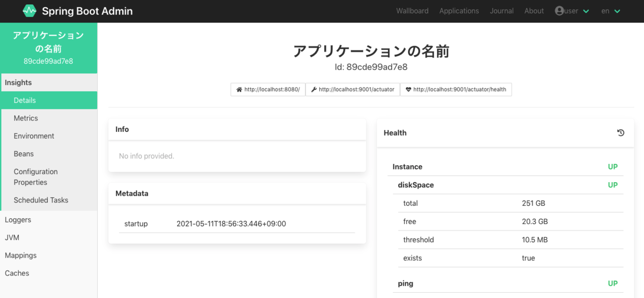Viewport: 644px width, 298px height.
Task: Click the free value 20.3 GB
Action: coord(535,221)
